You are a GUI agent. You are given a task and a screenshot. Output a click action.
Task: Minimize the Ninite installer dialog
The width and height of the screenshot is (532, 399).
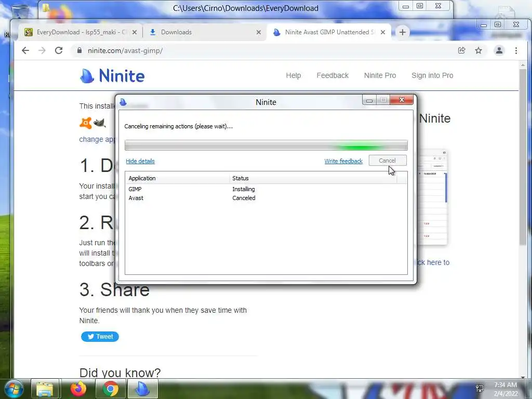coord(369,100)
